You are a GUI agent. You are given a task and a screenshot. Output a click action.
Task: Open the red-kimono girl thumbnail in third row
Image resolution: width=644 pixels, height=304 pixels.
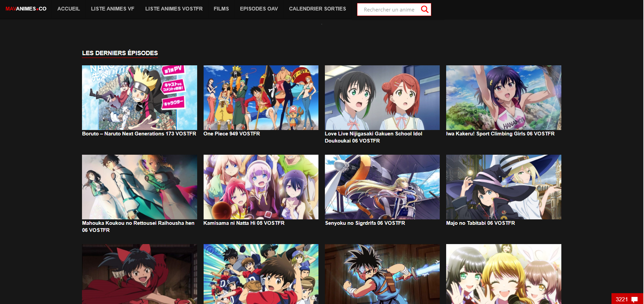[140, 274]
